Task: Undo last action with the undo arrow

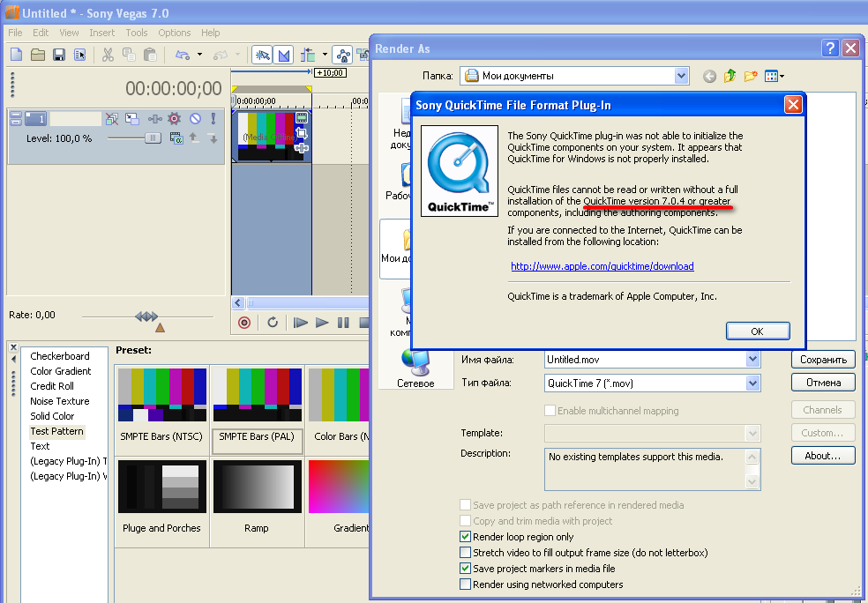Action: point(183,54)
